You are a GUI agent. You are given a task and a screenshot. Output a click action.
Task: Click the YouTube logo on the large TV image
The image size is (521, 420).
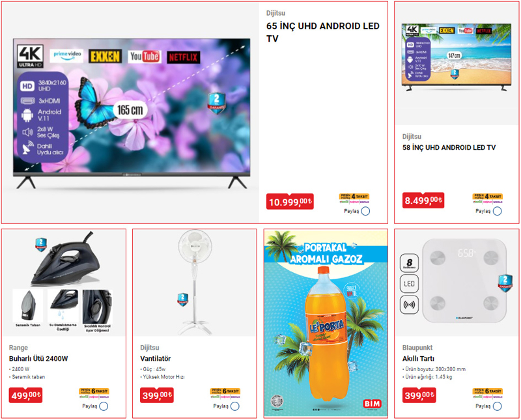tap(144, 57)
